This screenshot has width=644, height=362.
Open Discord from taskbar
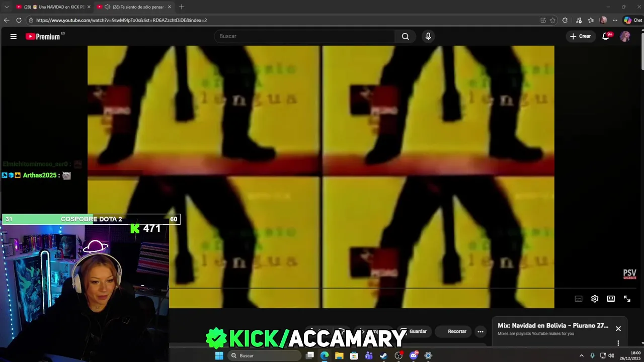pyautogui.click(x=414, y=355)
